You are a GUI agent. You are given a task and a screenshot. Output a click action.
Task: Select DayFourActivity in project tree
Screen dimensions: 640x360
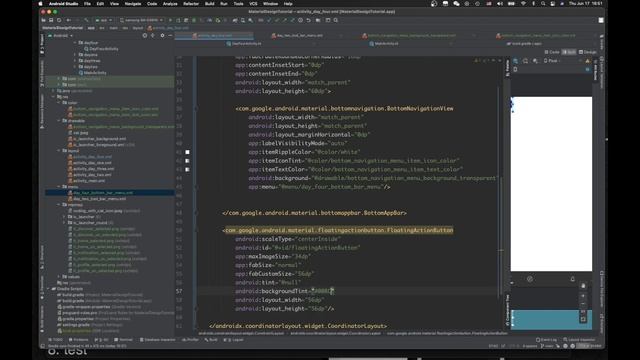pos(101,49)
